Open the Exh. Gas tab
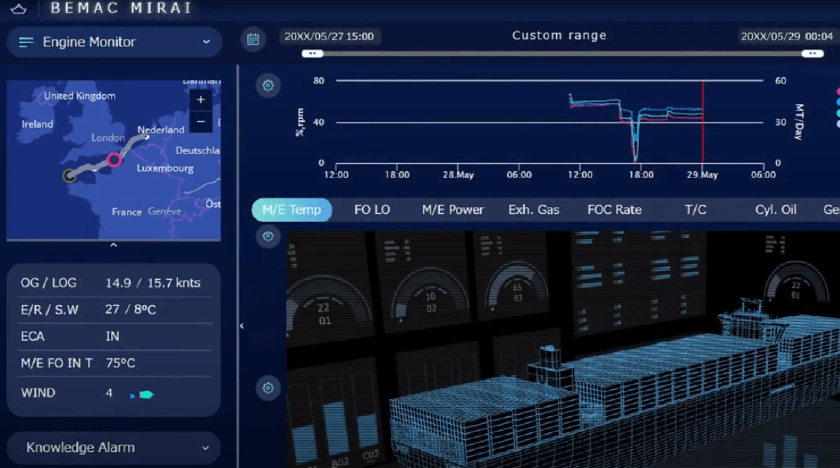This screenshot has height=468, width=840. coord(534,210)
